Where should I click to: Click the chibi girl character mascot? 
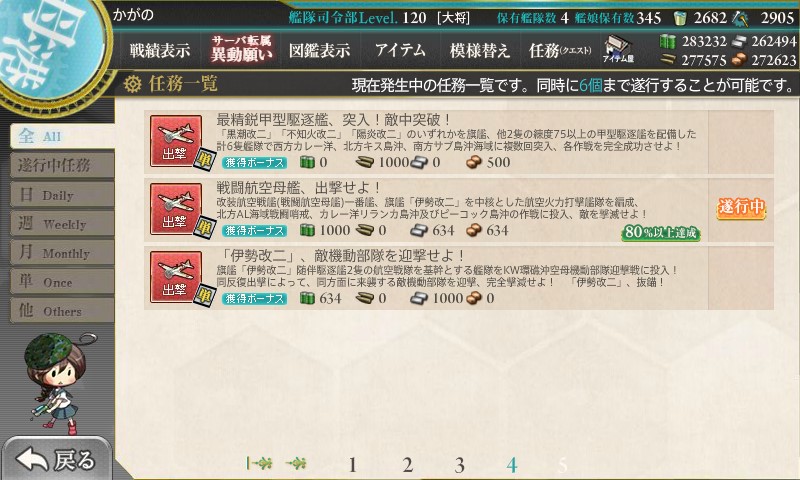pyautogui.click(x=57, y=383)
